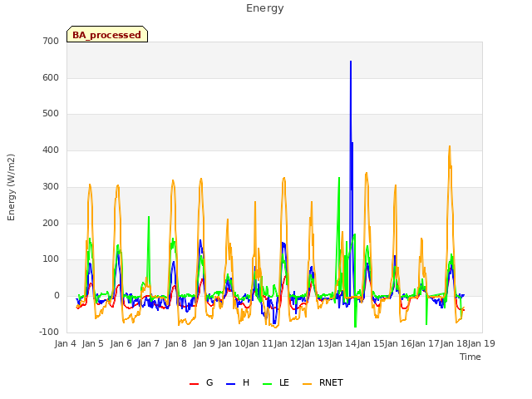
Task: Toggle the G series in the legend
Action: click(x=201, y=382)
